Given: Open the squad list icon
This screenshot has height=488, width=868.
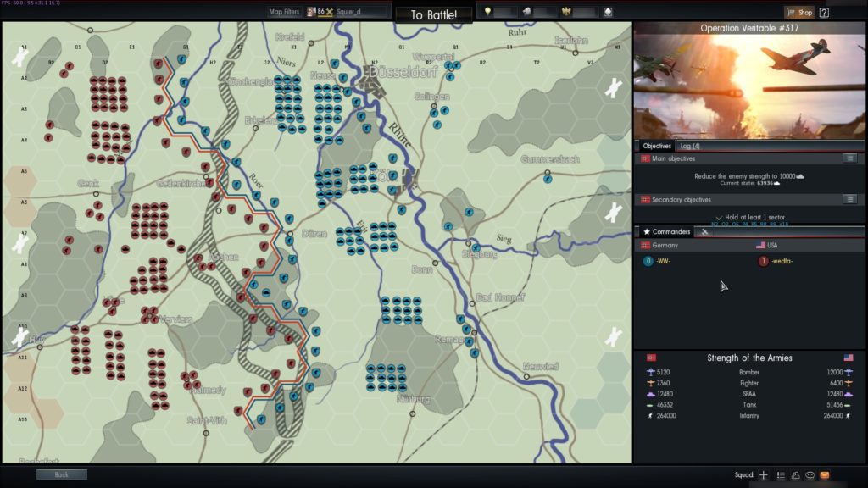Looking at the screenshot, I should coord(781,475).
